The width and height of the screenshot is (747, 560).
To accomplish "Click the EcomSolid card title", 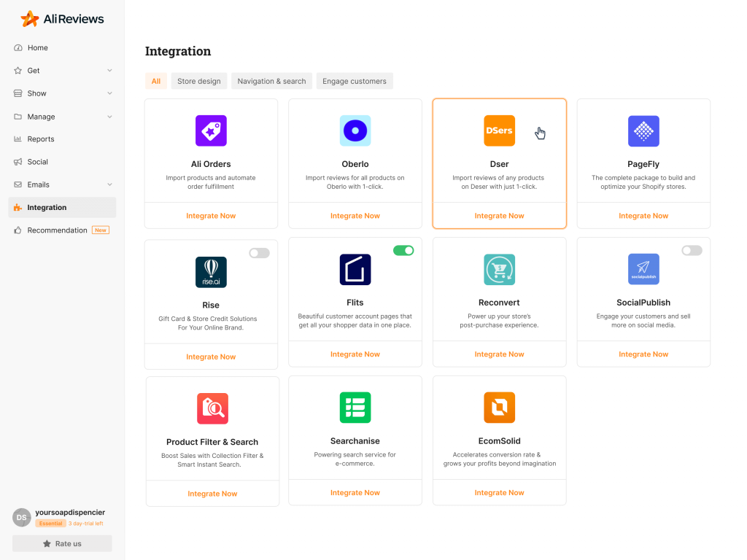I will click(499, 441).
